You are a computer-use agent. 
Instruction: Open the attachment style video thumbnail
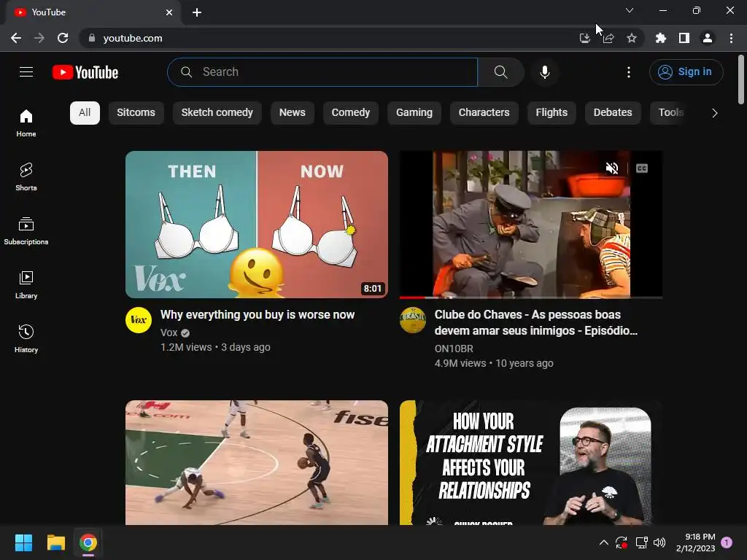click(531, 462)
